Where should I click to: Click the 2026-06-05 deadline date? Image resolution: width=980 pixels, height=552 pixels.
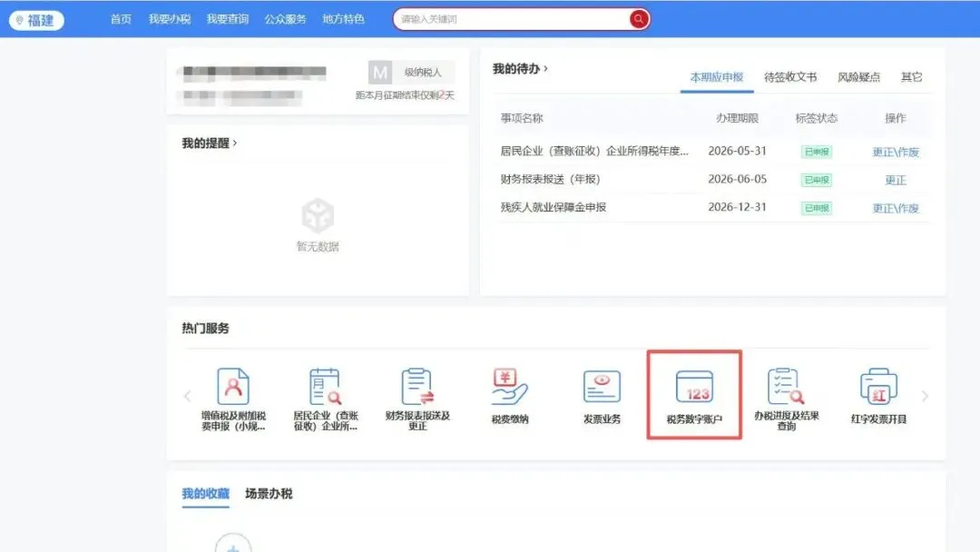(737, 180)
